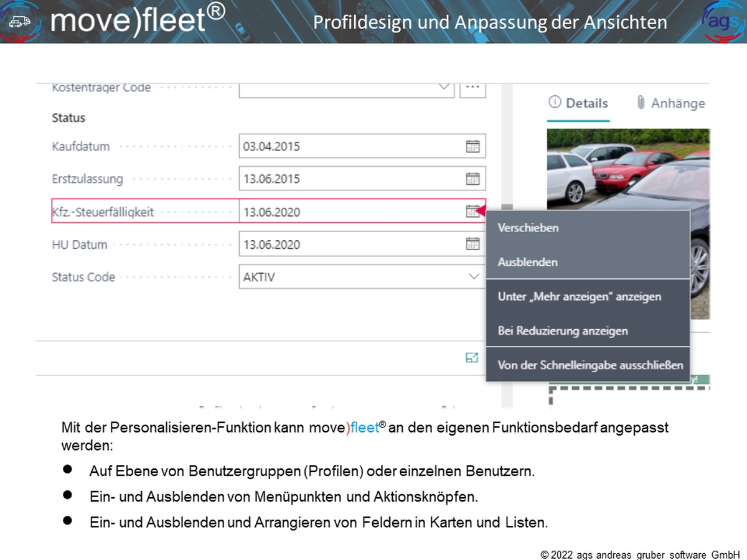Viewport: 747px width, 560px height.
Task: Select Von der Schnelleingabe ausschließen
Action: 588,365
